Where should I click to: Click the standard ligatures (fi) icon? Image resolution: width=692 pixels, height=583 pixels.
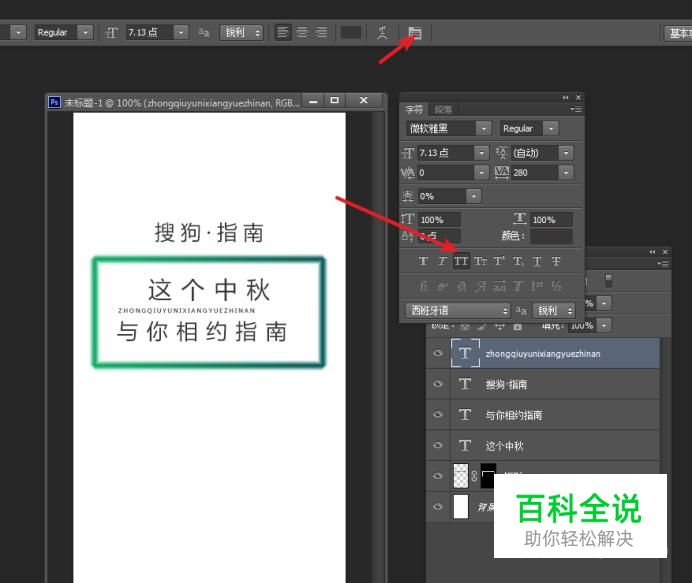click(423, 286)
